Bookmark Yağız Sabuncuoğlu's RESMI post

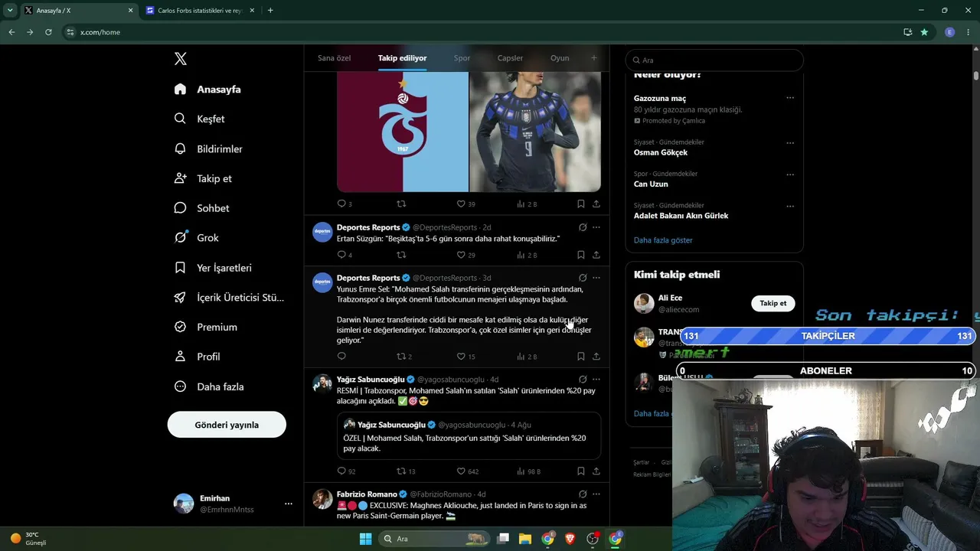[x=580, y=471]
